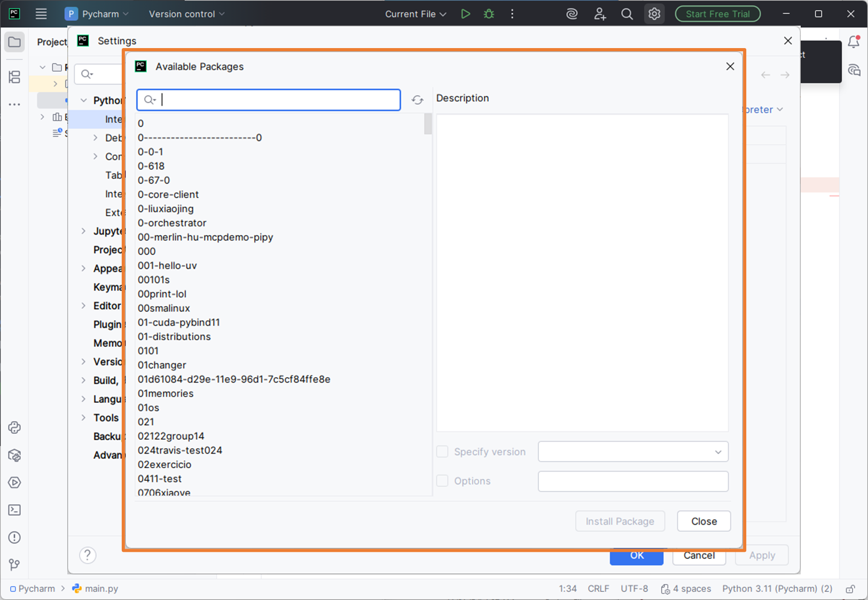Click the Close button in Available Packages
The width and height of the screenshot is (868, 600).
click(x=703, y=521)
